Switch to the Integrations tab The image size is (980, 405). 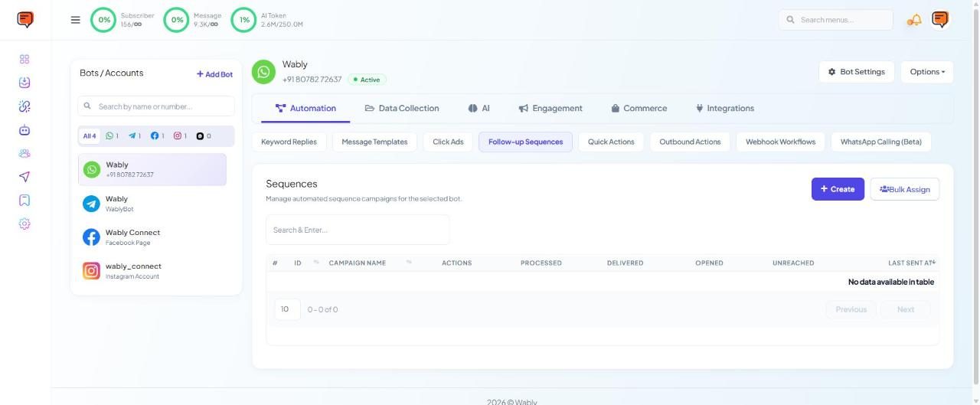pos(724,109)
